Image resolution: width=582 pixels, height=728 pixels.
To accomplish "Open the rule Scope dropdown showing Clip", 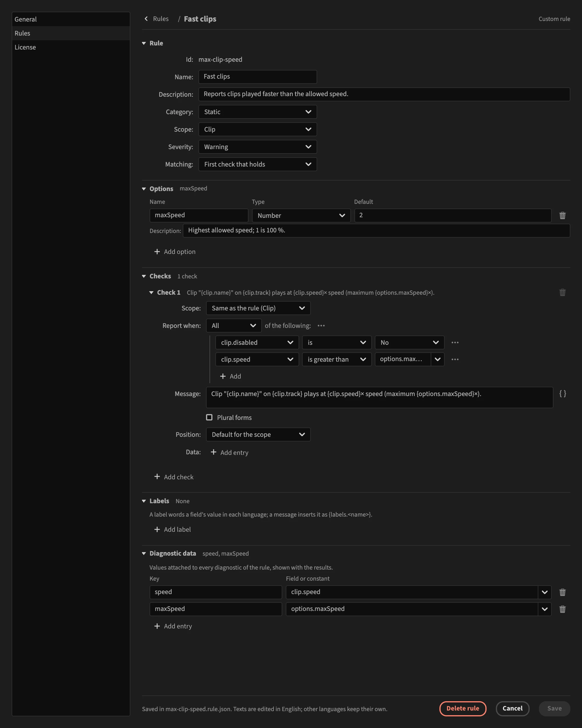I will [258, 129].
